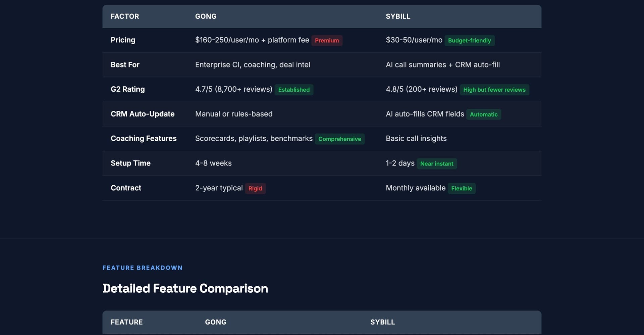644x335 pixels.
Task: Select the SYBILL header in the FACTOR table
Action: click(x=398, y=16)
